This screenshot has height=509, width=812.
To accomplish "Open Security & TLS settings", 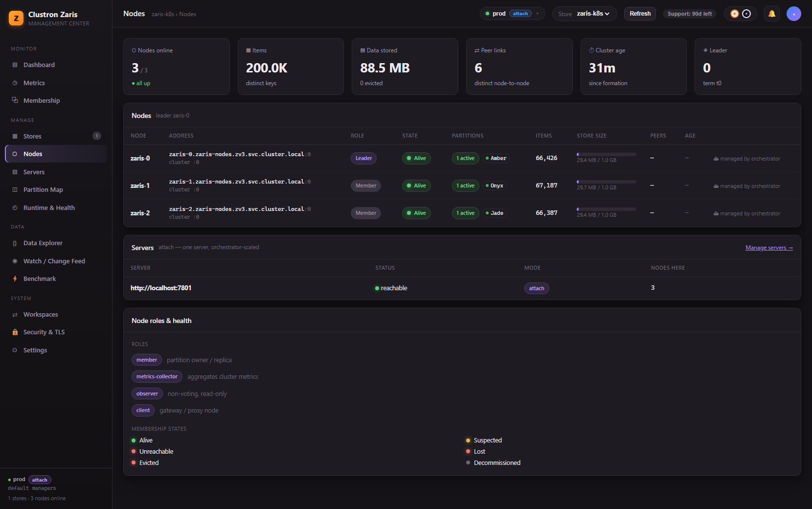I will coord(56,332).
